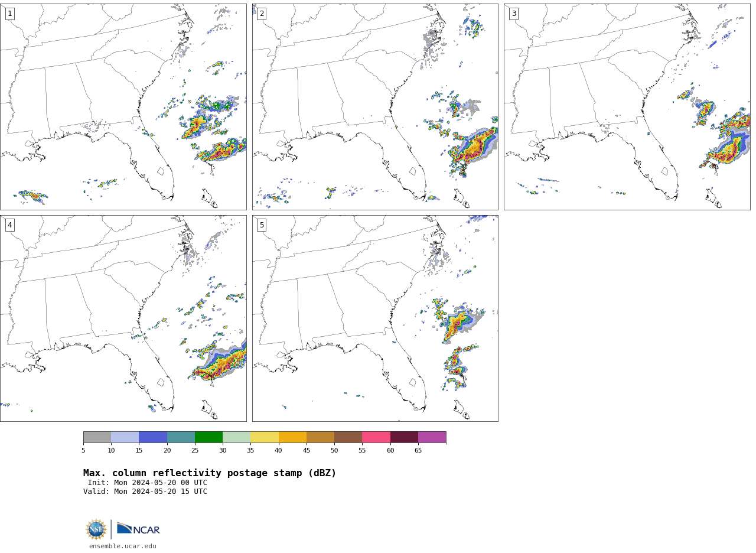Click the Max. column reflectivity title

tap(210, 473)
